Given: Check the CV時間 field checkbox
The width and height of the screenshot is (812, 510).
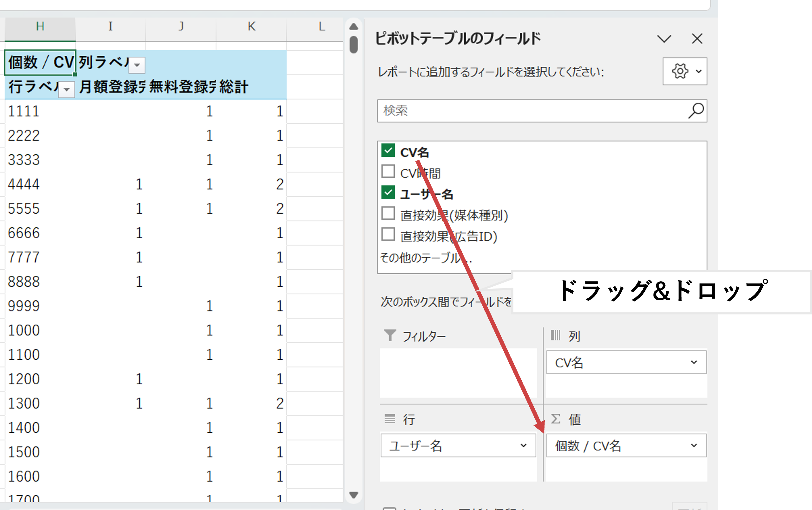Looking at the screenshot, I should point(388,172).
